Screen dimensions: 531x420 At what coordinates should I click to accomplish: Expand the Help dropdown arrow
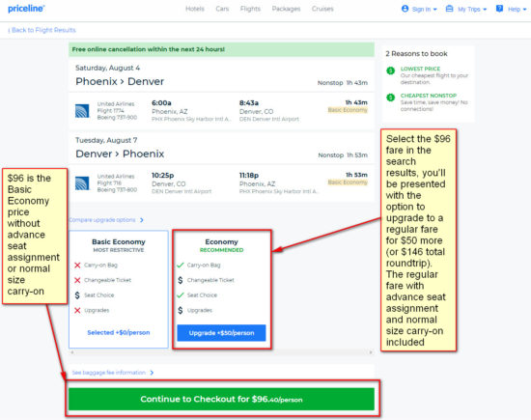point(524,10)
